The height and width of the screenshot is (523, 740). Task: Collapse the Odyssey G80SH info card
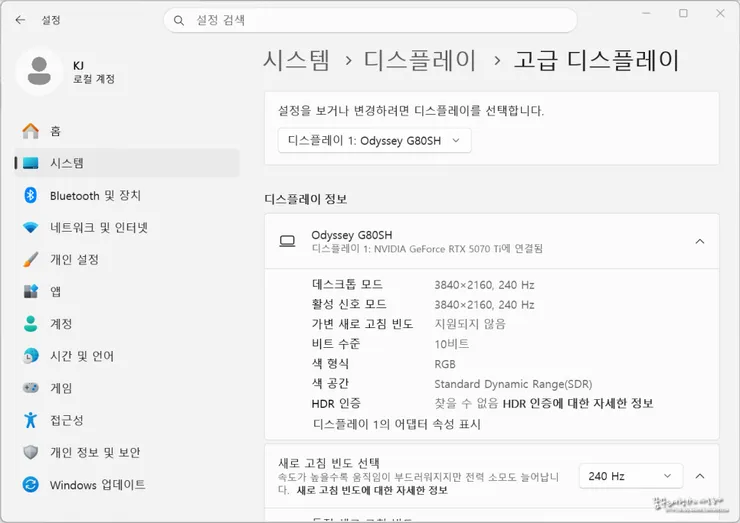pyautogui.click(x=700, y=242)
